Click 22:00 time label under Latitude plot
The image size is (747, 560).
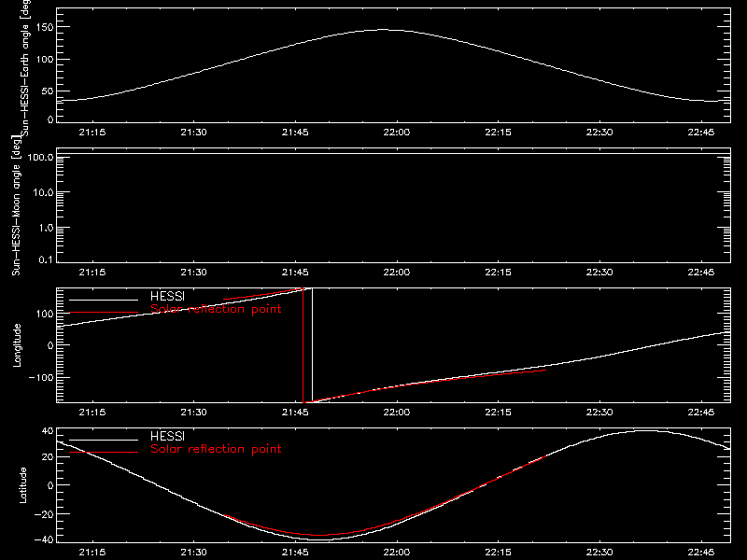coord(396,553)
